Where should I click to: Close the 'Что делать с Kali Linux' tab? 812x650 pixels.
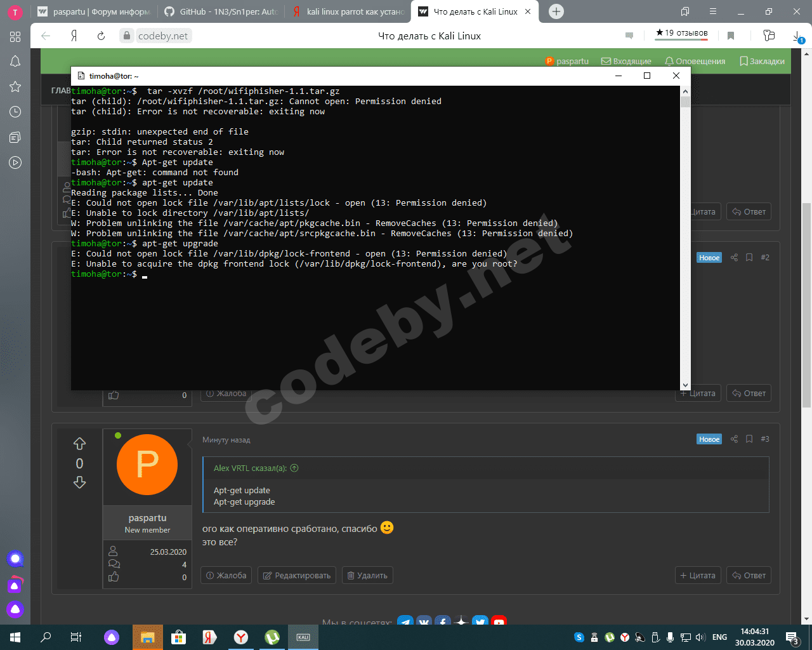pyautogui.click(x=528, y=11)
